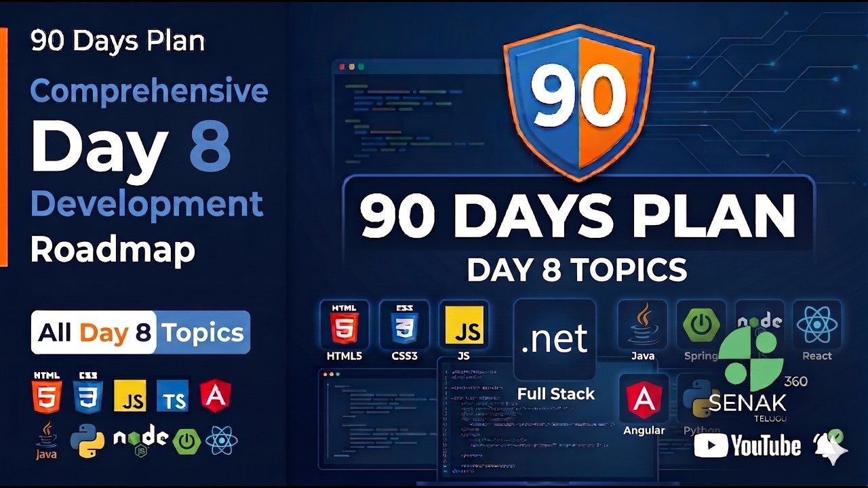Viewport: 868px width, 488px height.
Task: Pick the React atom logo beside the Spring logo
Action: click(222, 441)
